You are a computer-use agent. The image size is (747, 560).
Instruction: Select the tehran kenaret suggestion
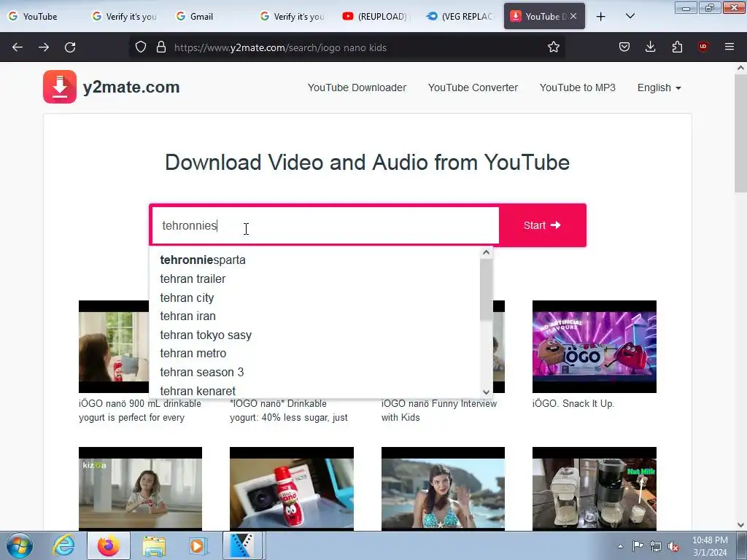314,391
